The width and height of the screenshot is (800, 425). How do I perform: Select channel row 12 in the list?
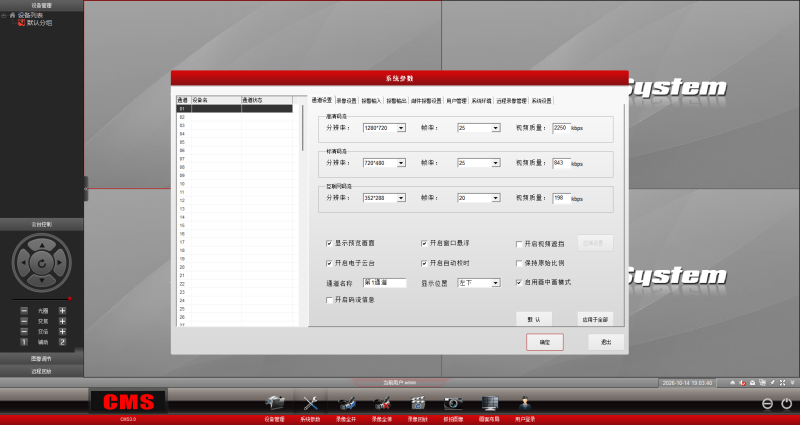235,201
